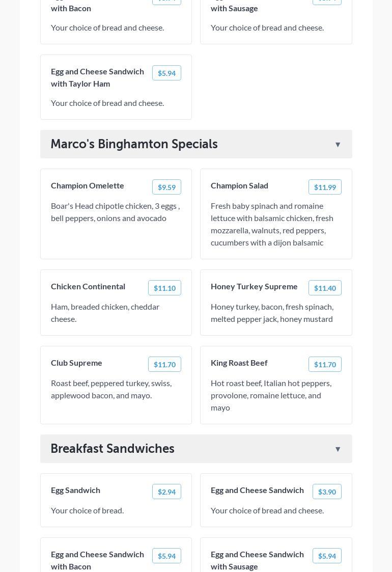
Task: Click the Club Supreme item title
Action: [x=76, y=363]
